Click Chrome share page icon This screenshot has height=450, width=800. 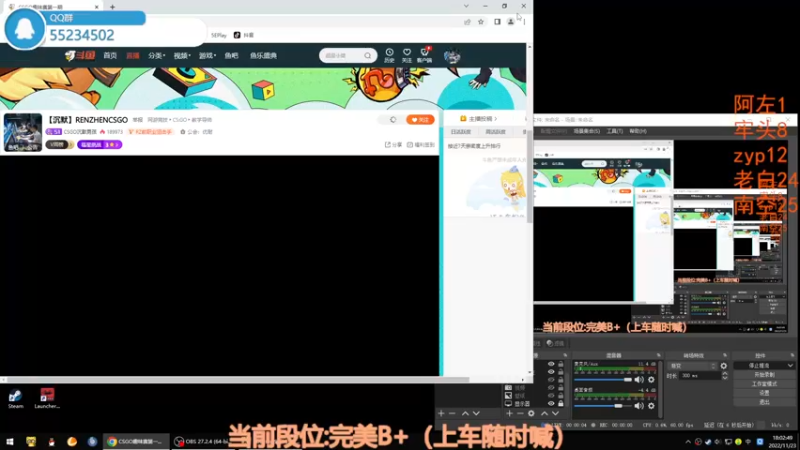click(x=467, y=22)
